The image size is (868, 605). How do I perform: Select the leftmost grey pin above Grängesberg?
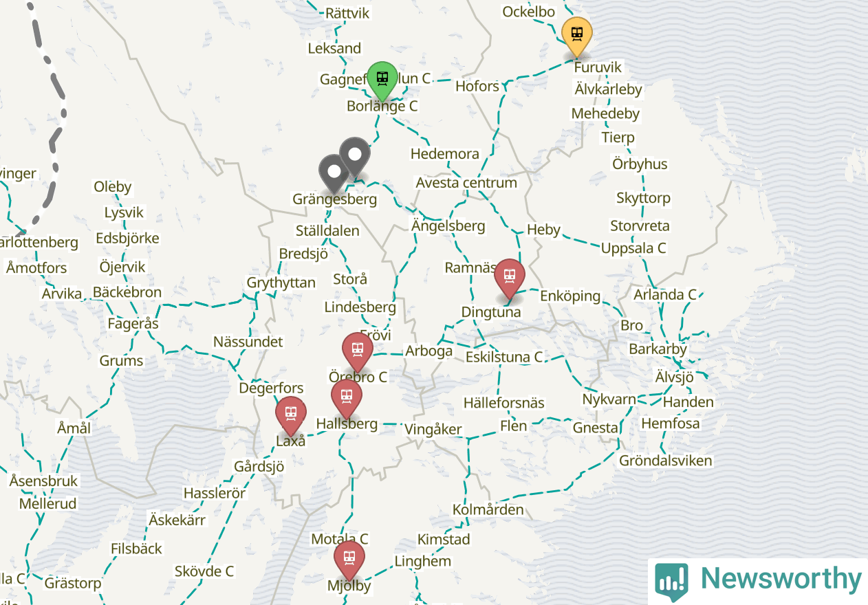pyautogui.click(x=334, y=174)
